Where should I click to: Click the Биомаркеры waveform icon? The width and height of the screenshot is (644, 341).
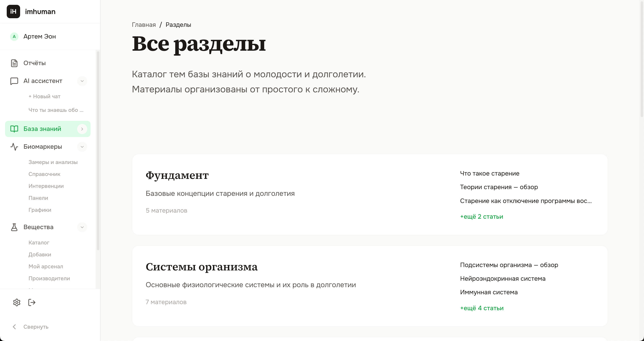[14, 147]
